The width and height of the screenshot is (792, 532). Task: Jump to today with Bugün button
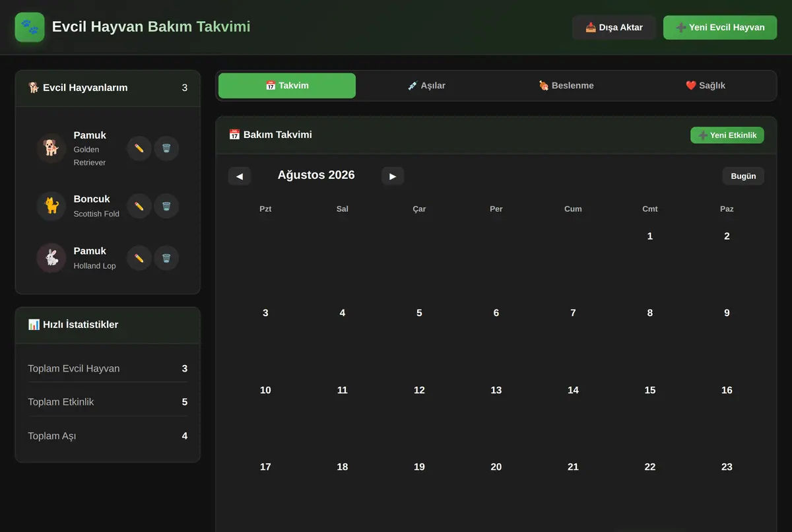[743, 176]
